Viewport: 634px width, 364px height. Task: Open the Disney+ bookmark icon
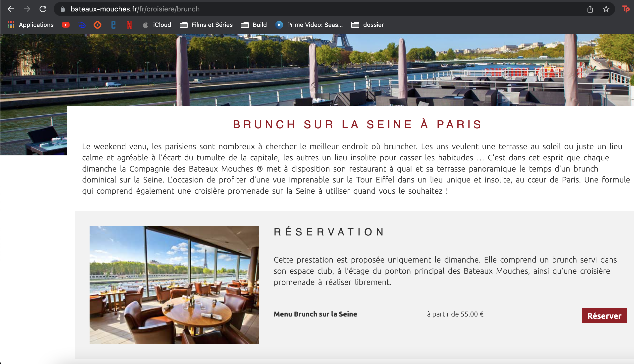tap(82, 25)
